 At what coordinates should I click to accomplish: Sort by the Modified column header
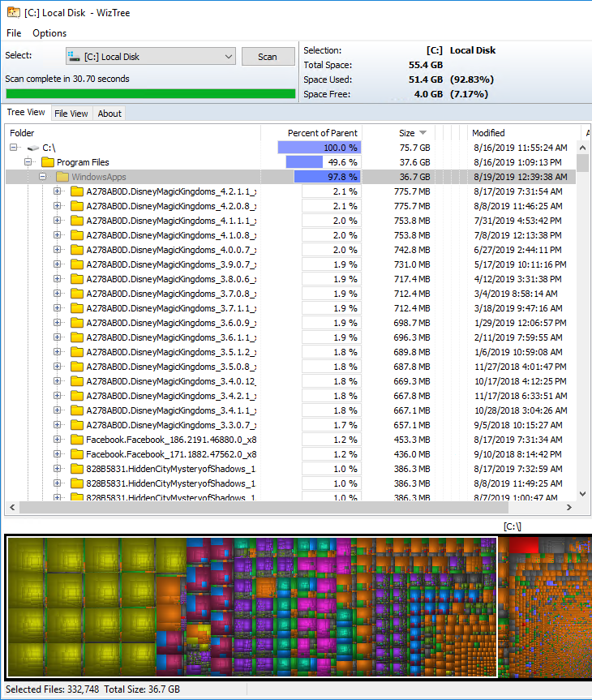(524, 133)
